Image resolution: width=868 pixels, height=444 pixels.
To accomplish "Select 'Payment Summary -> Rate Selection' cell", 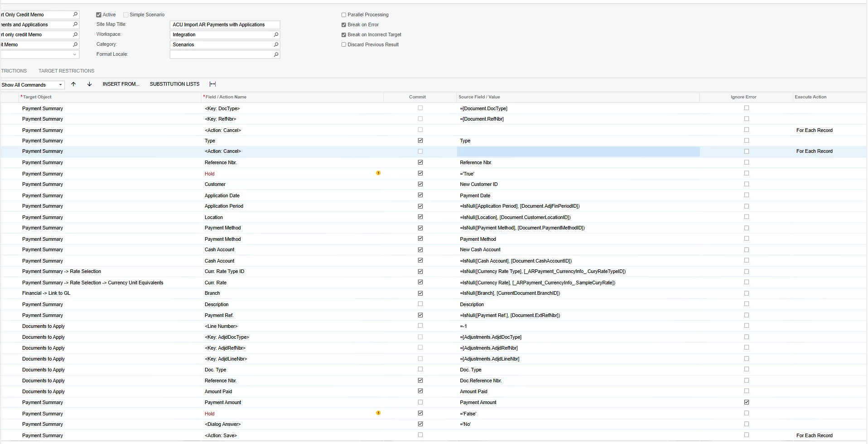I will [110, 271].
